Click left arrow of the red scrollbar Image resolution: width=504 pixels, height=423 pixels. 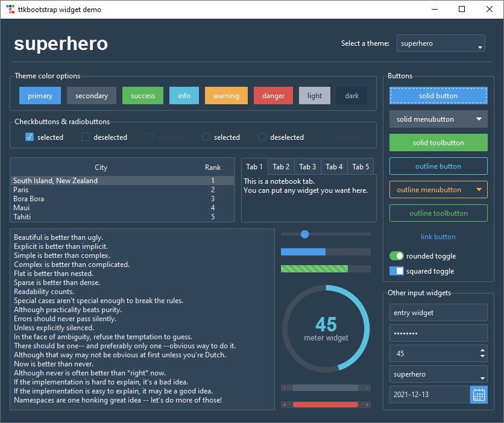click(x=285, y=404)
